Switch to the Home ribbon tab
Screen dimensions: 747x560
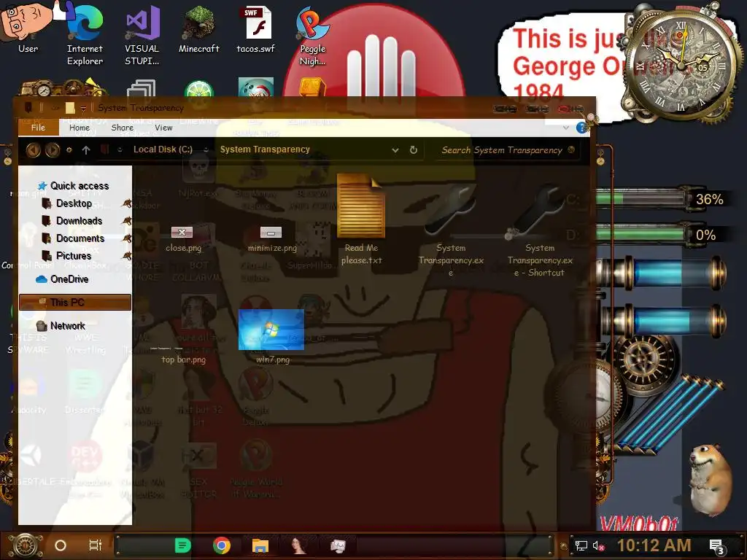point(79,128)
